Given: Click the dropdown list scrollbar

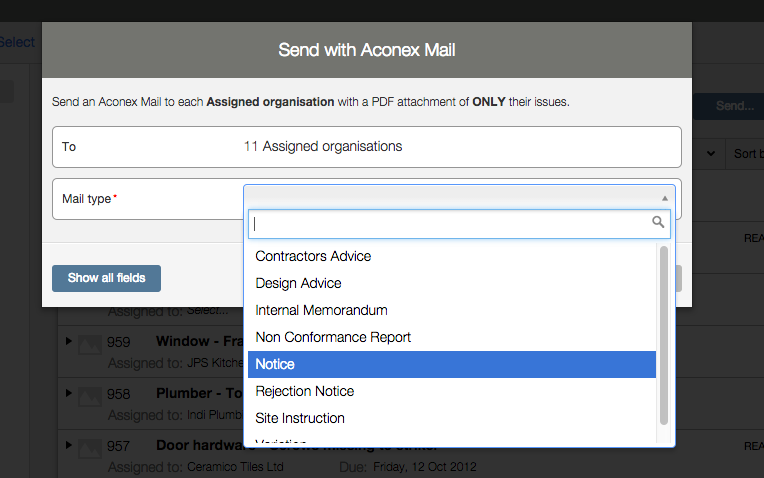Looking at the screenshot, I should [664, 335].
